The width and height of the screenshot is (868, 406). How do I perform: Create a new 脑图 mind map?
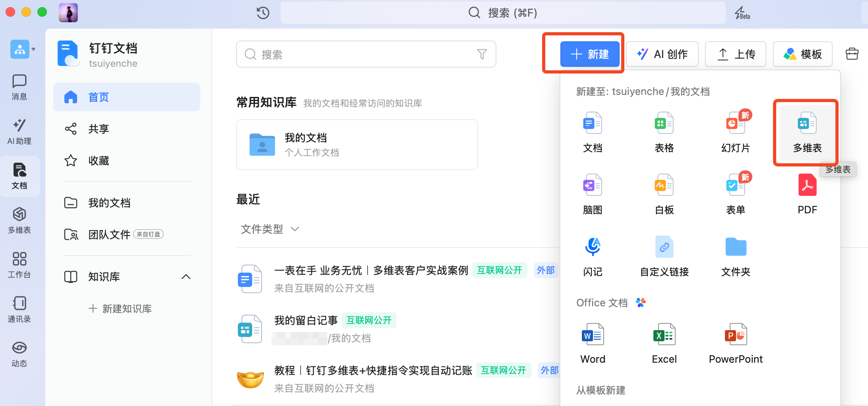click(593, 195)
